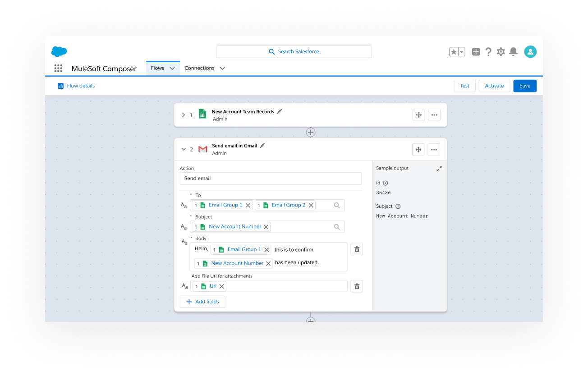Screen dimensions: 588x376
Task: Switch to the Flows tab
Action: tap(157, 69)
